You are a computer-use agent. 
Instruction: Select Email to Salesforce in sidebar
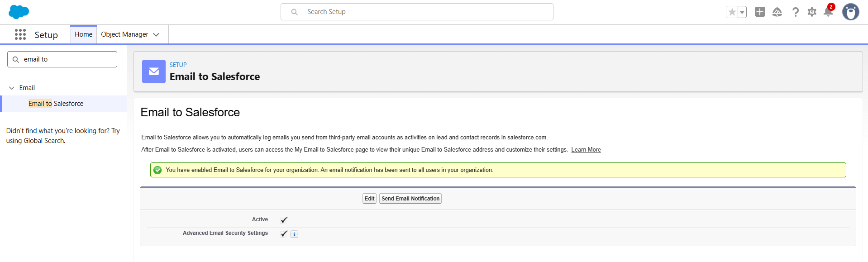pos(56,104)
